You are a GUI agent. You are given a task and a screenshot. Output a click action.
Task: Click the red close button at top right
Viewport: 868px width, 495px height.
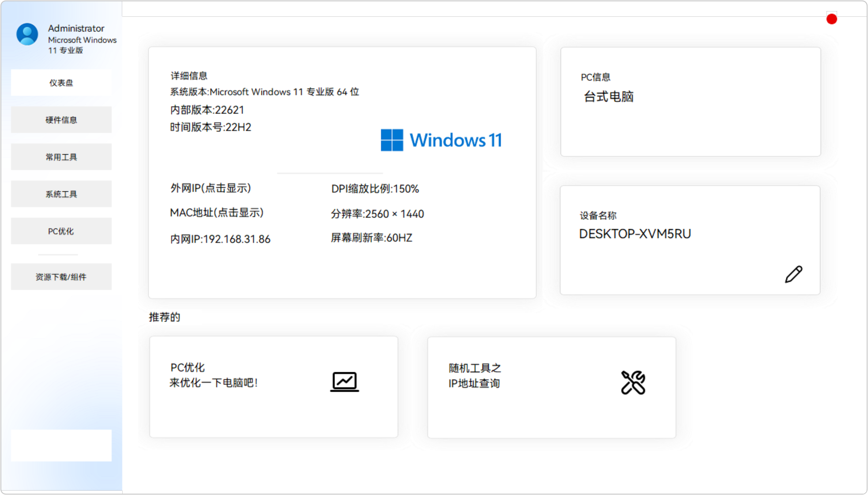[832, 19]
